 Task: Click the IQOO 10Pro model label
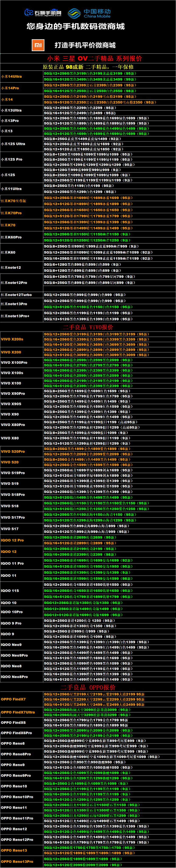point(12,612)
